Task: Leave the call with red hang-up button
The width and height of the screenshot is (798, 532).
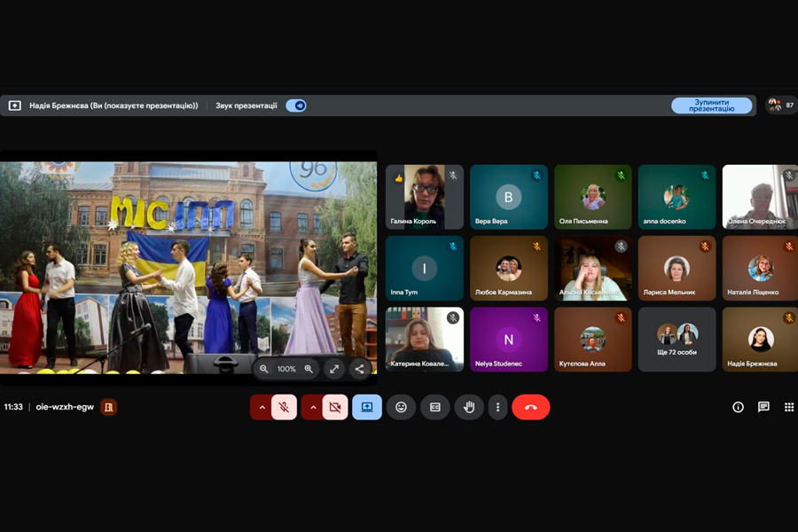Action: (531, 407)
